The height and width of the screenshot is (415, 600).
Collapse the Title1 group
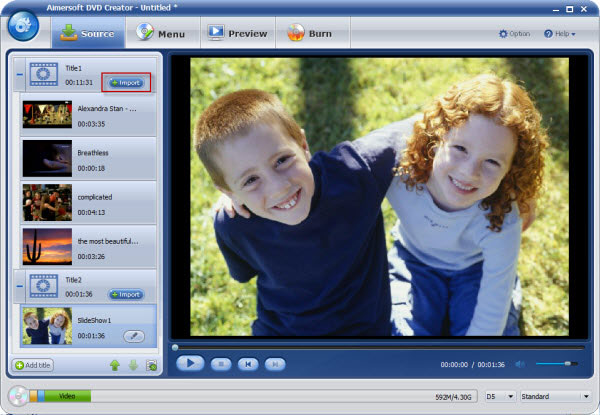click(18, 74)
